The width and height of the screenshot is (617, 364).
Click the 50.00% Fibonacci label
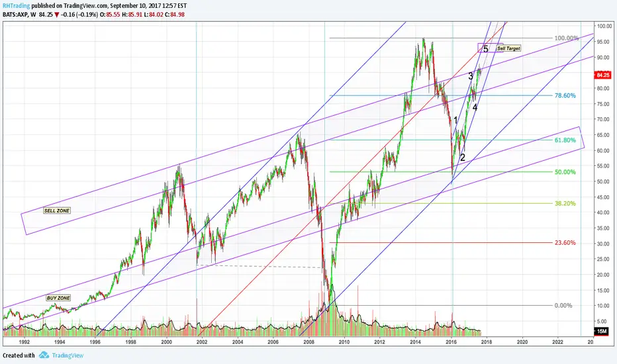pos(565,172)
